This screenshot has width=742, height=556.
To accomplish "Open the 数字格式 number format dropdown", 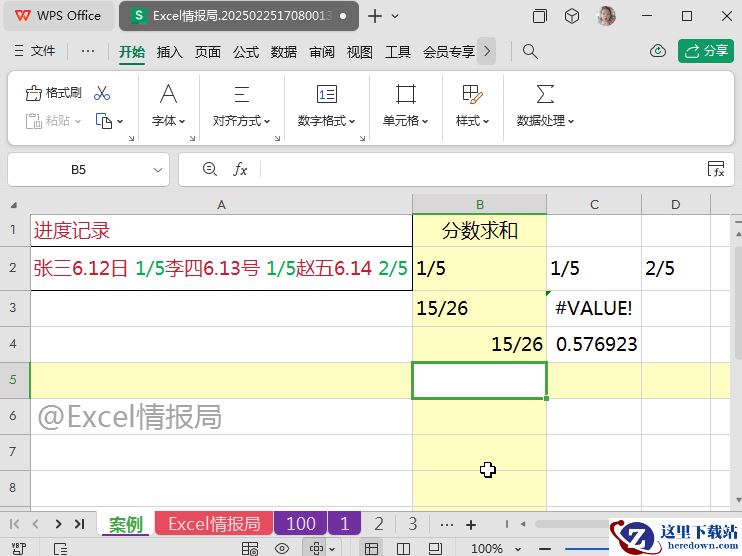I will tap(326, 121).
